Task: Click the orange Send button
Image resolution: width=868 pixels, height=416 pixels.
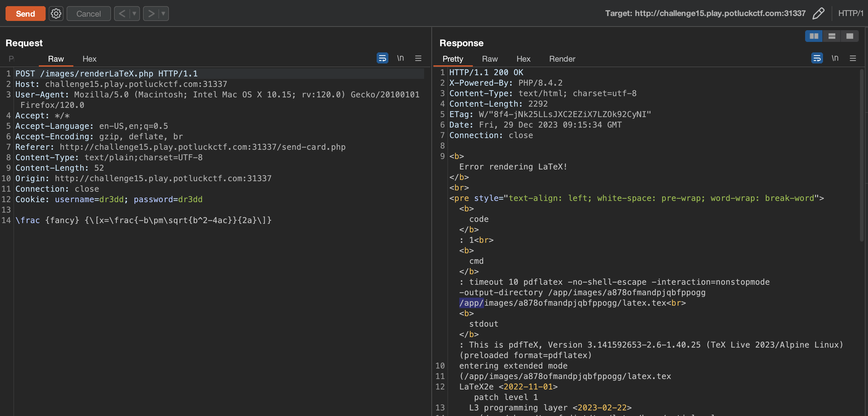Action: (x=25, y=14)
